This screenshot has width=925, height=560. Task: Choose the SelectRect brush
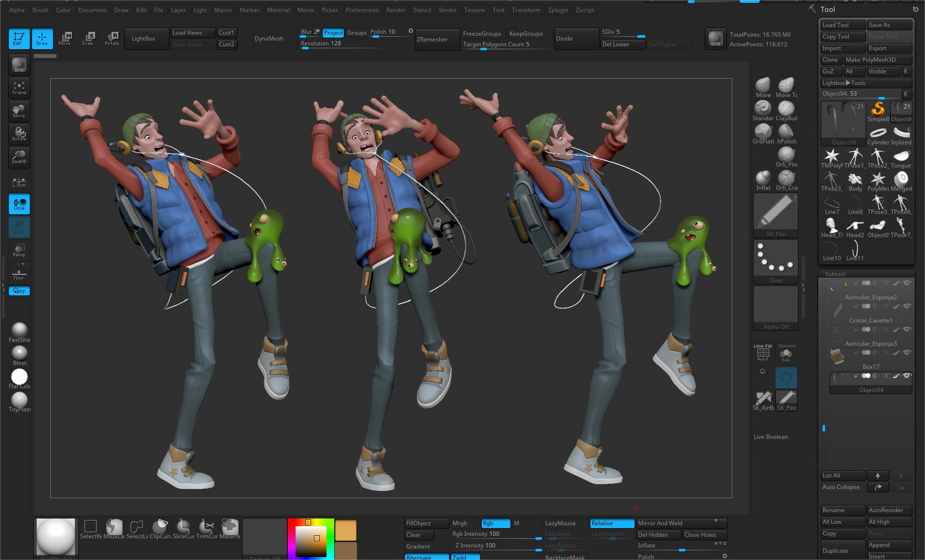coord(91,529)
